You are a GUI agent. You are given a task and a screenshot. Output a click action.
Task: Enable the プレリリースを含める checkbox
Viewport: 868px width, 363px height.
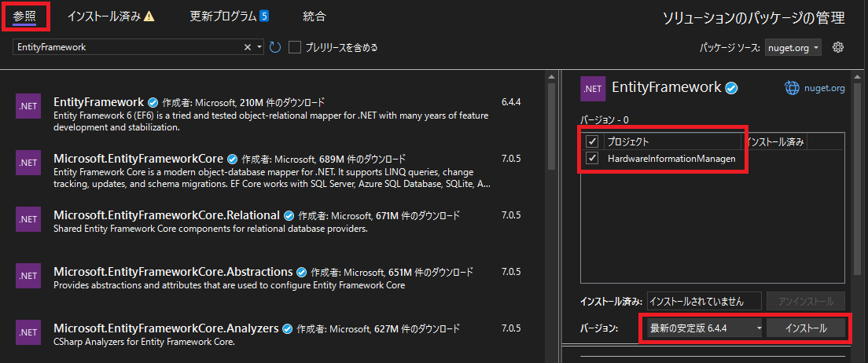pos(295,47)
